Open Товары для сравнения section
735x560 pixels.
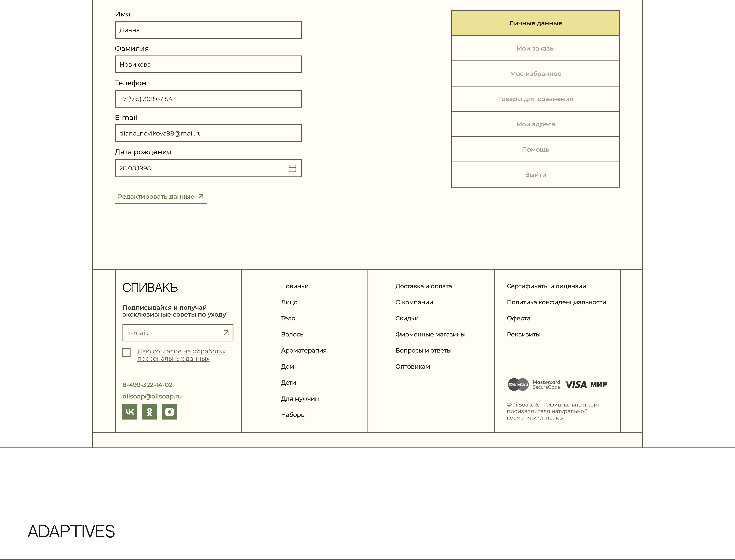[535, 99]
